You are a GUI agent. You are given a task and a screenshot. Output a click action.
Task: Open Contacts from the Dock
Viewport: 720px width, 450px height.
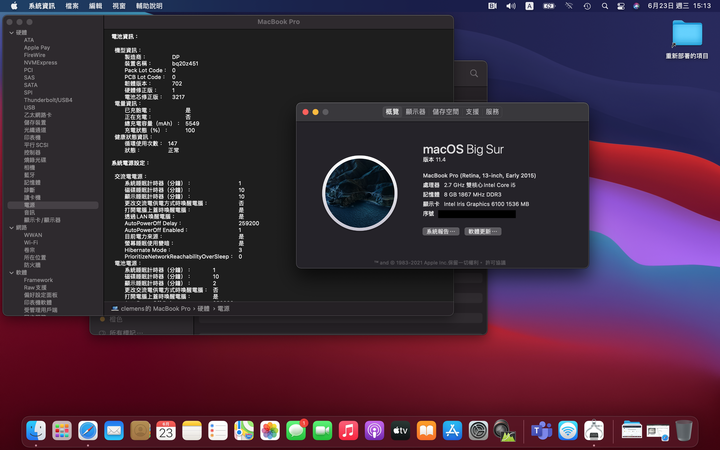pyautogui.click(x=140, y=430)
